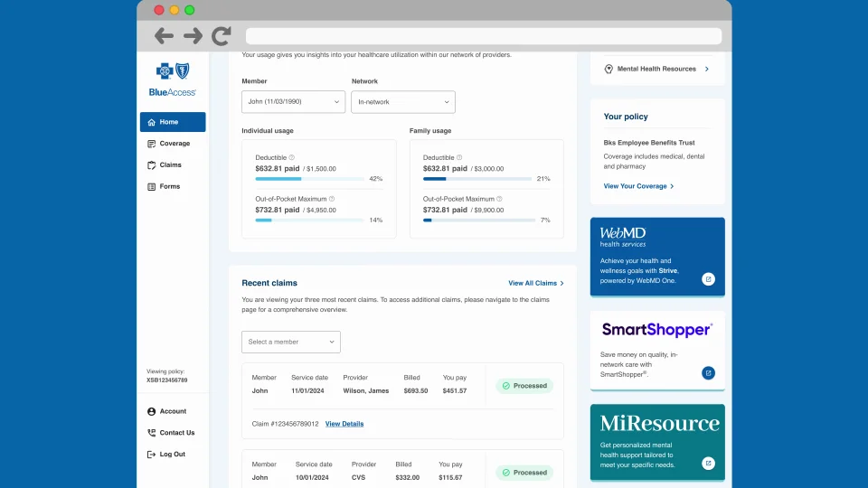This screenshot has width=868, height=488.
Task: Click the Log Out arrow icon
Action: pos(151,455)
